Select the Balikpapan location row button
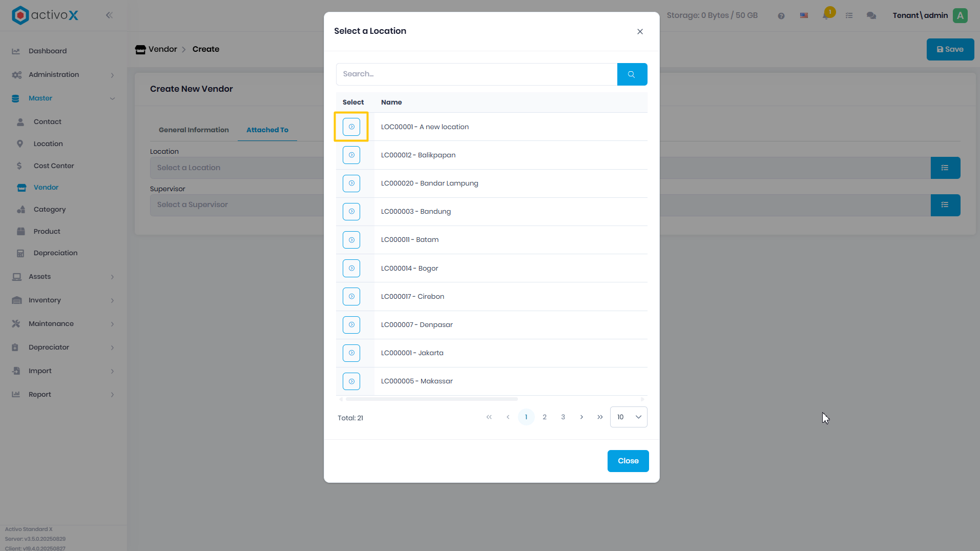This screenshot has height=551, width=980. (351, 155)
